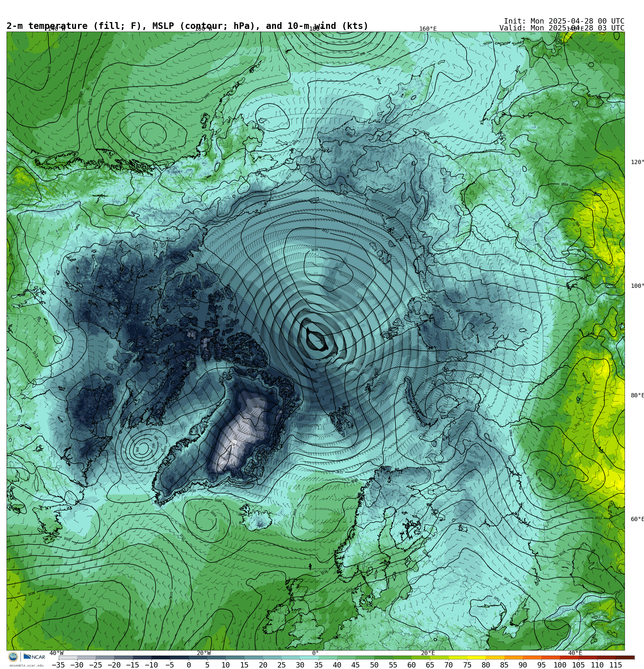The width and height of the screenshot is (644, 669).
Task: Click the -20 colorbar tick label
Action: 114,665
